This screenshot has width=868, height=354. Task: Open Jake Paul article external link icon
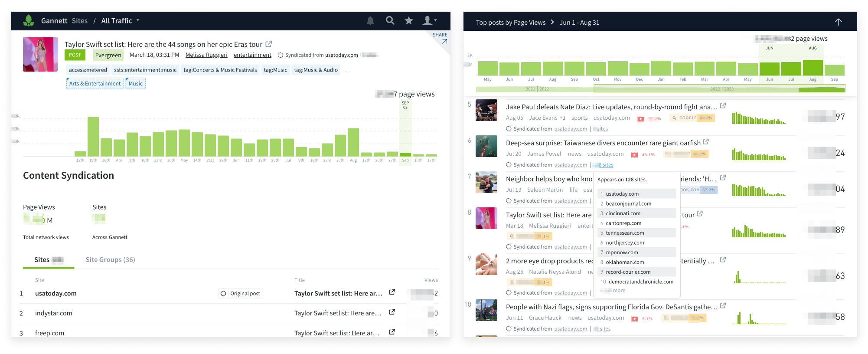click(723, 106)
